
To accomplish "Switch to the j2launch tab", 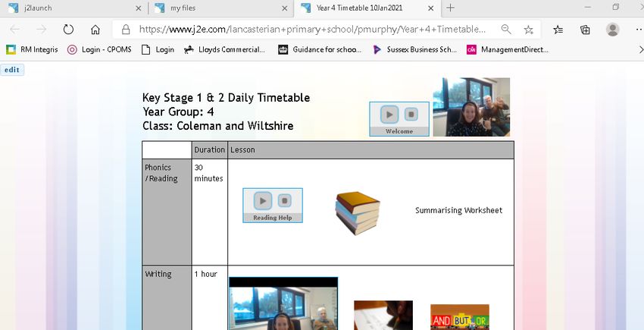I will pos(73,8).
